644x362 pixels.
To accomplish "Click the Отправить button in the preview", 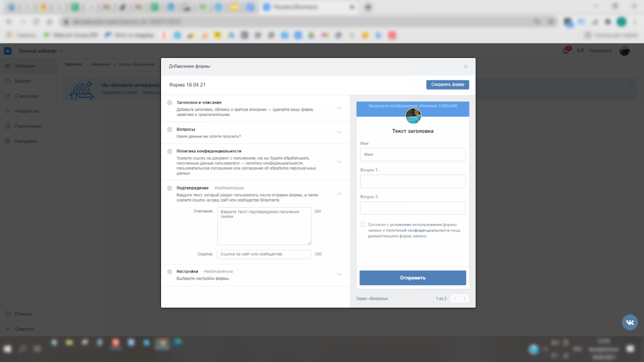I will [x=413, y=278].
